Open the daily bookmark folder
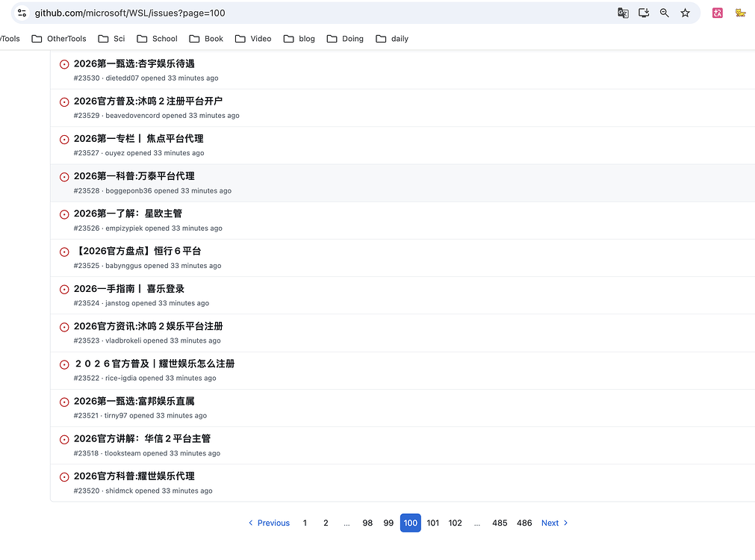The width and height of the screenshot is (755, 560). point(392,39)
